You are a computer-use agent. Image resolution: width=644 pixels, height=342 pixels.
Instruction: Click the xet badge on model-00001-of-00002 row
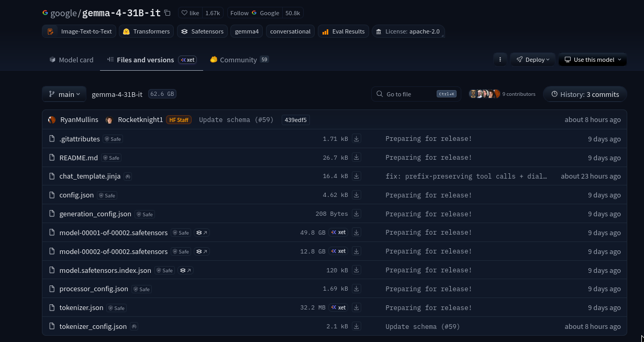click(338, 233)
